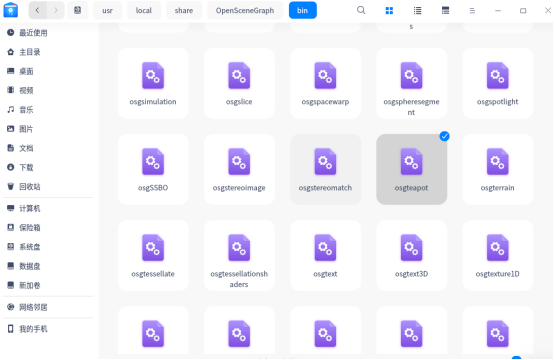This screenshot has height=360, width=554.
Task: Select the osgterrain file icon
Action: click(x=497, y=162)
